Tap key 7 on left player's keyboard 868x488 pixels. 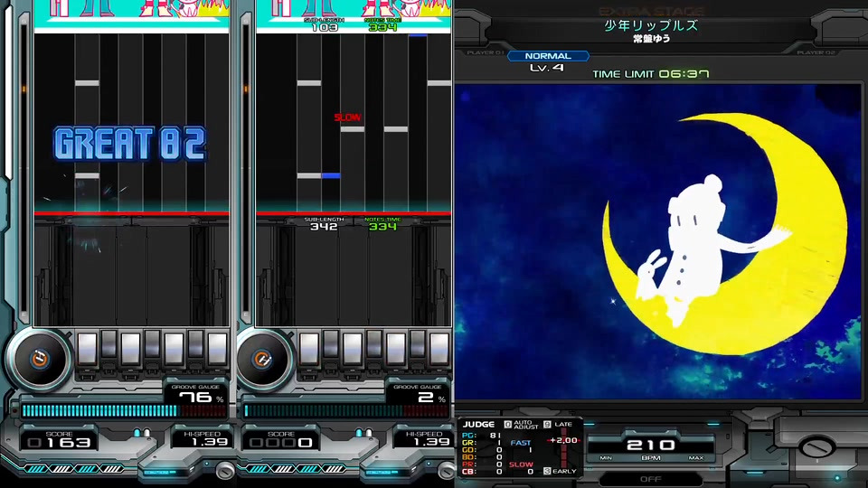(217, 349)
